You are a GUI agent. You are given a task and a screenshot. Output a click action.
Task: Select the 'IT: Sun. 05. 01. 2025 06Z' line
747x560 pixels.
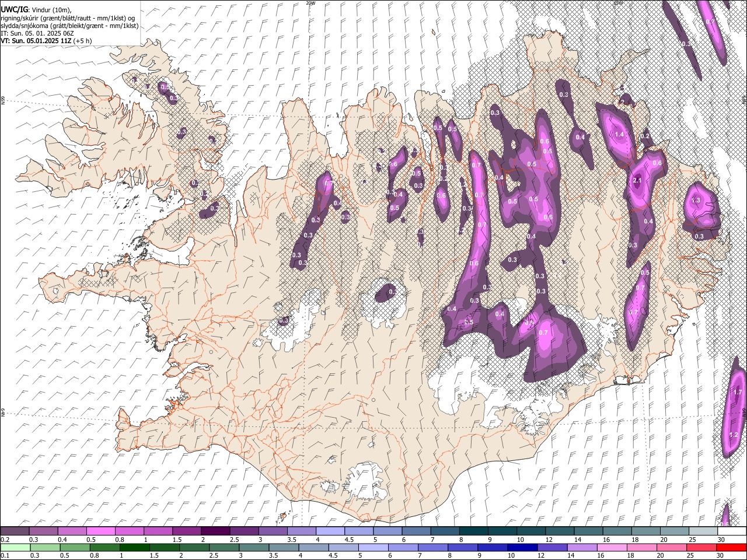click(x=37, y=33)
